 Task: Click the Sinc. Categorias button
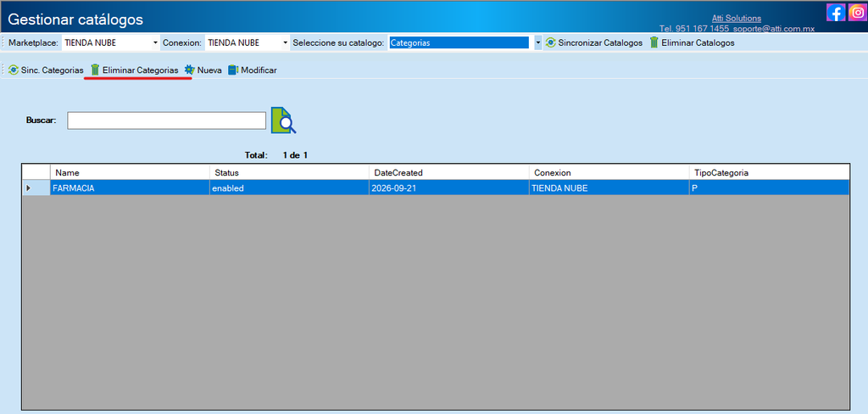46,70
